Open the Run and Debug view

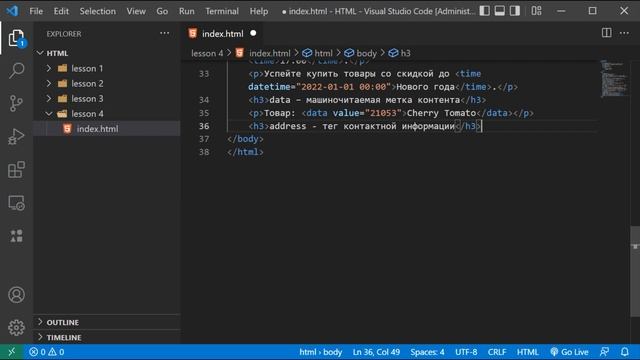[x=16, y=137]
